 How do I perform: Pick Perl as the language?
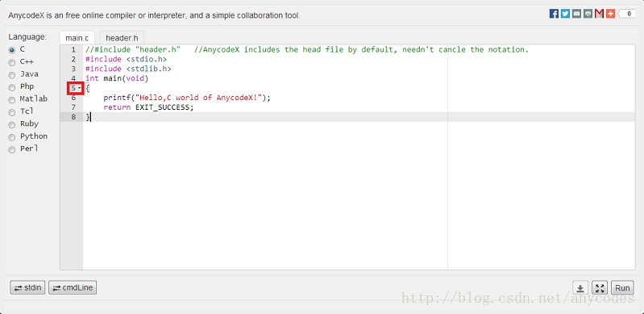(12, 149)
